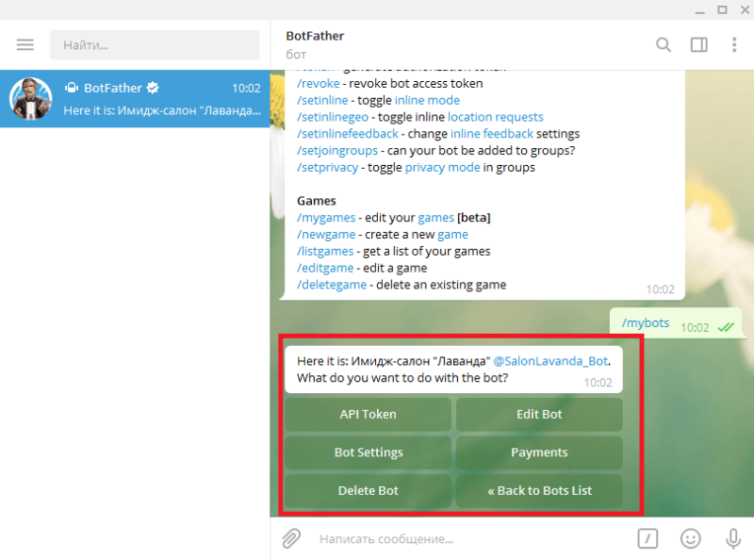This screenshot has width=754, height=560.
Task: Open the emoji smiley picker
Action: pyautogui.click(x=691, y=538)
